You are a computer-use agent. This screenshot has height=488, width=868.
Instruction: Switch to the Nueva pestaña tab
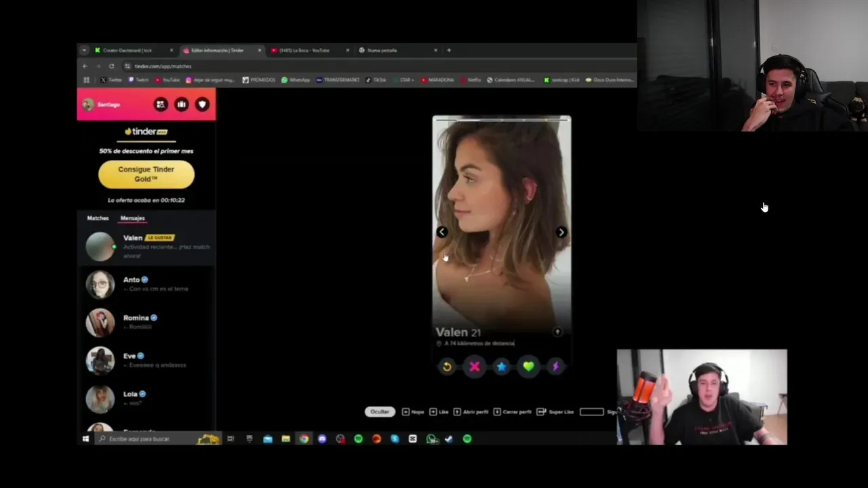click(397, 50)
